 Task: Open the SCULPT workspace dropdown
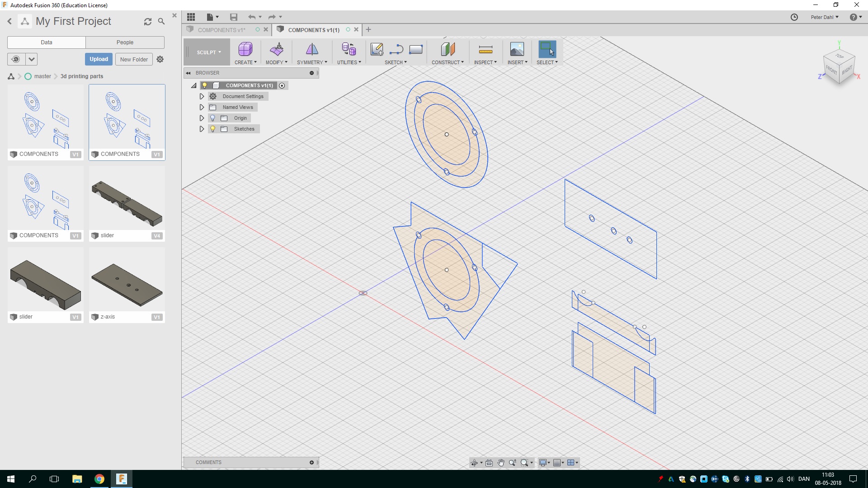point(208,52)
